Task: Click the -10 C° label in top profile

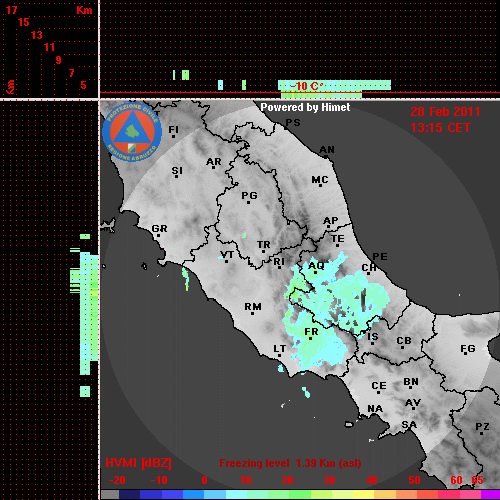Action: point(306,86)
